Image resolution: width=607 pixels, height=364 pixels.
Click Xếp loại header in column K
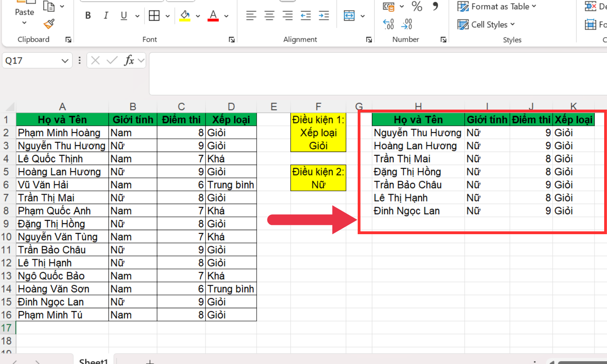(573, 120)
